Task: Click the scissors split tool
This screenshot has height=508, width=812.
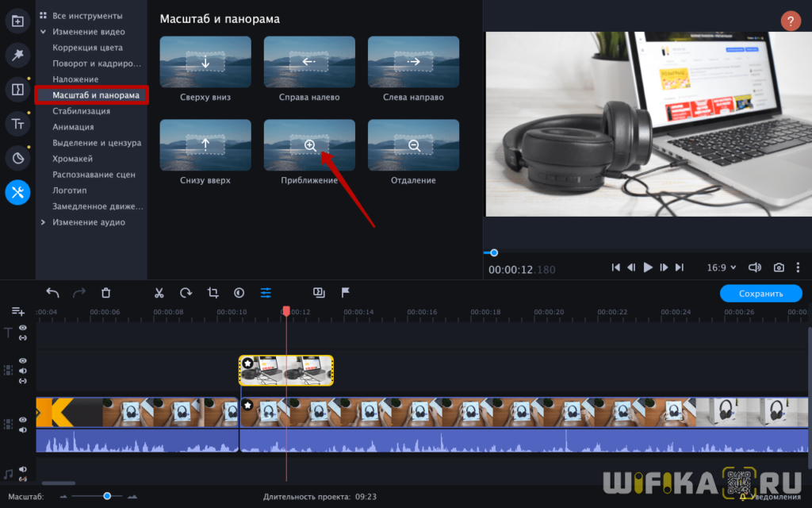Action: coord(159,293)
